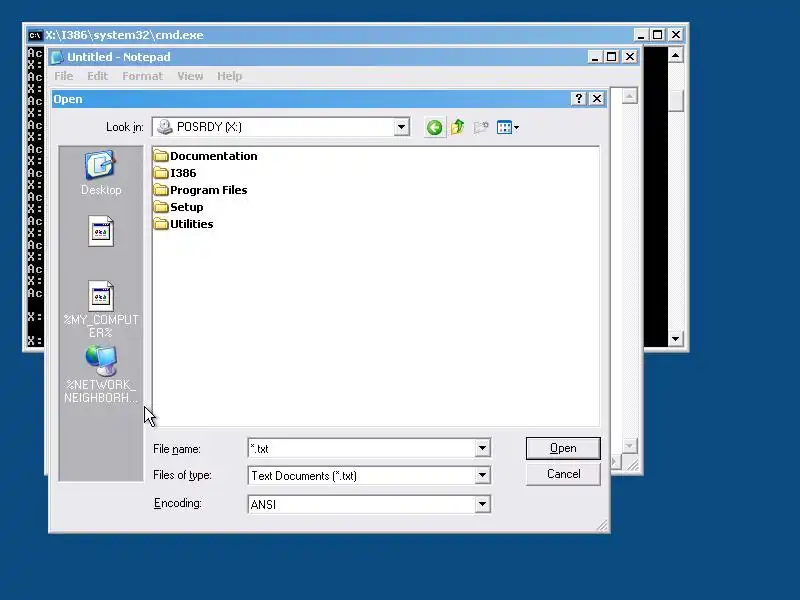Create a new folder via toolbar icon
Image resolution: width=800 pixels, height=600 pixels.
(x=481, y=127)
